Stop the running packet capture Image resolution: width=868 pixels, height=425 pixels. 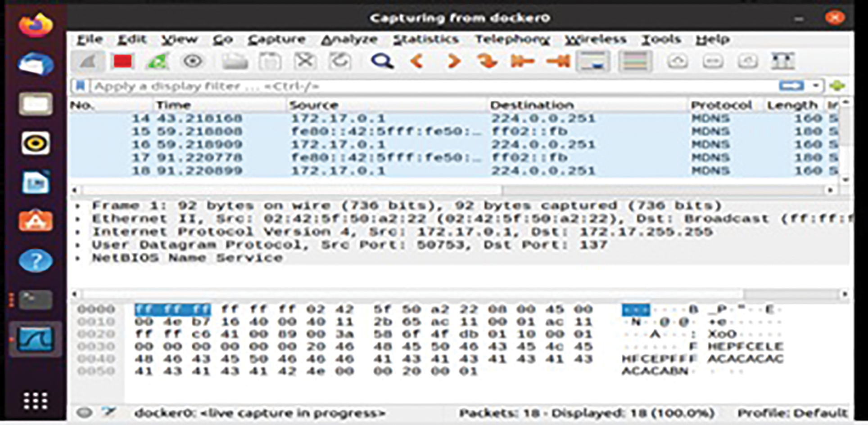[x=122, y=61]
